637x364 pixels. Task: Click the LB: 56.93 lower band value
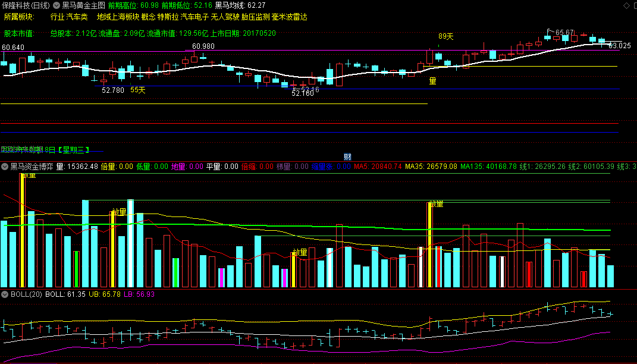(x=139, y=294)
